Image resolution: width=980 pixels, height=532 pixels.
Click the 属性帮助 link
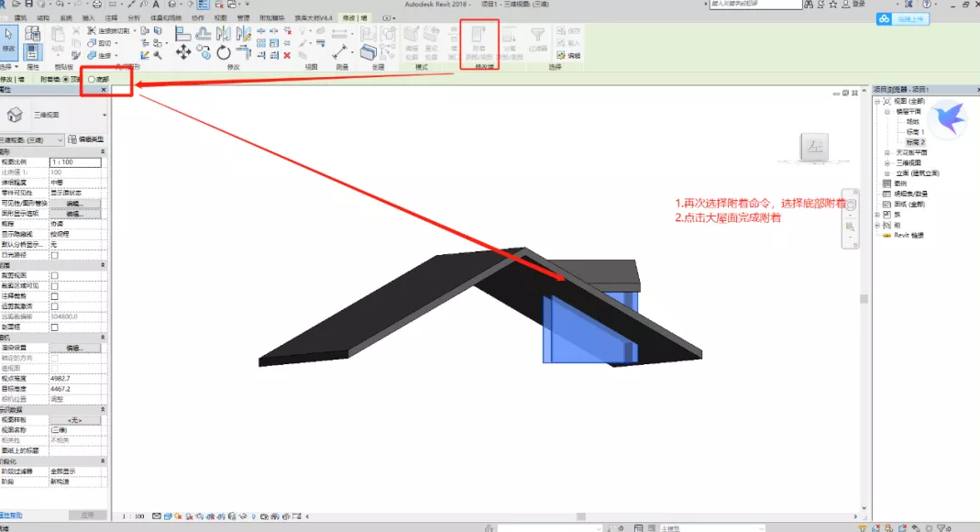tap(11, 515)
